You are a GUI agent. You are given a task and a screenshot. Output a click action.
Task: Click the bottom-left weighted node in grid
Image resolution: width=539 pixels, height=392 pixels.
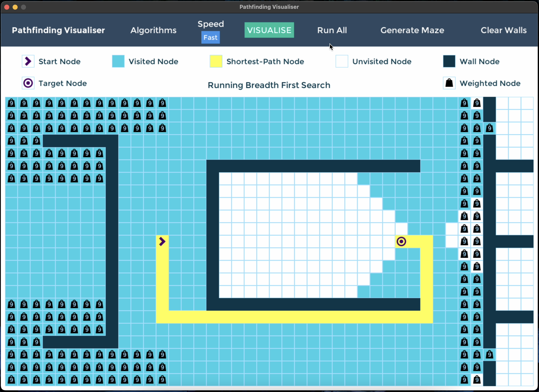click(11, 380)
